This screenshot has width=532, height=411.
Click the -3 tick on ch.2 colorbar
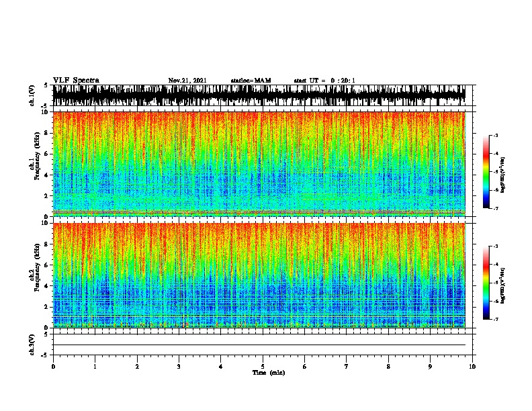pyautogui.click(x=496, y=246)
